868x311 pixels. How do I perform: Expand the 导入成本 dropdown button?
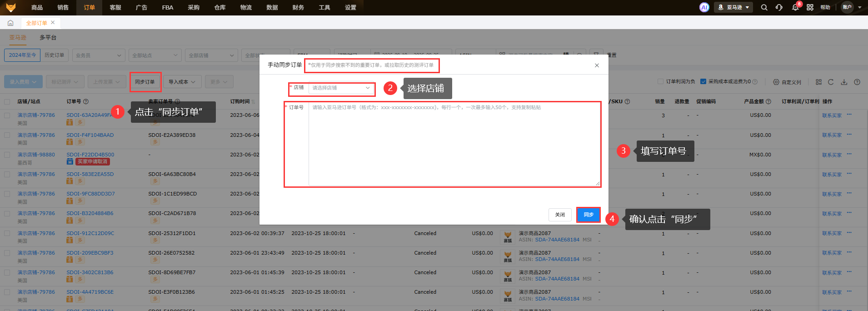click(x=182, y=82)
